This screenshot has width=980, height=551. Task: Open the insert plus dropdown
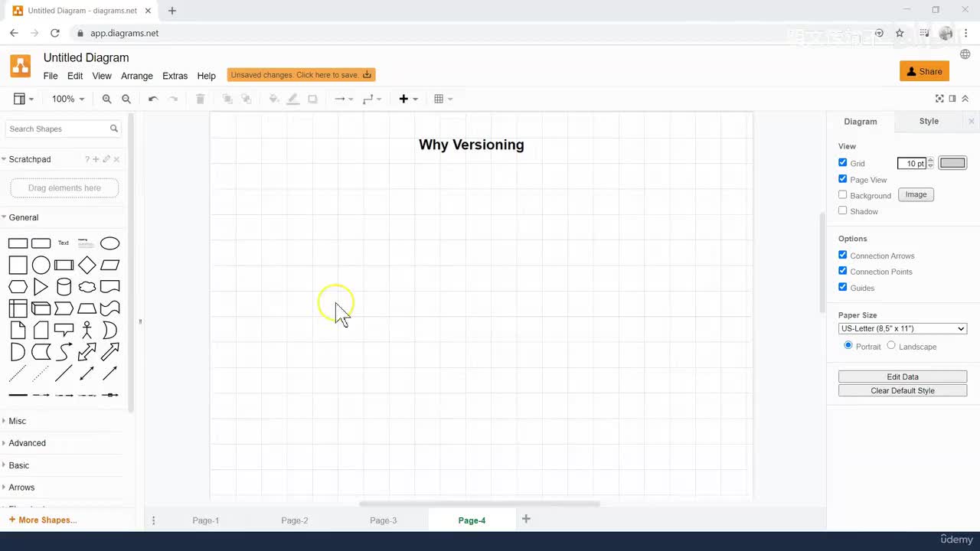pos(409,99)
